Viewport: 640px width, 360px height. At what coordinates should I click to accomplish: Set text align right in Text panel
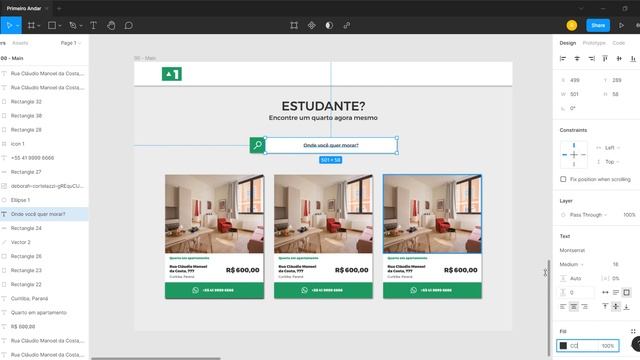(x=584, y=306)
